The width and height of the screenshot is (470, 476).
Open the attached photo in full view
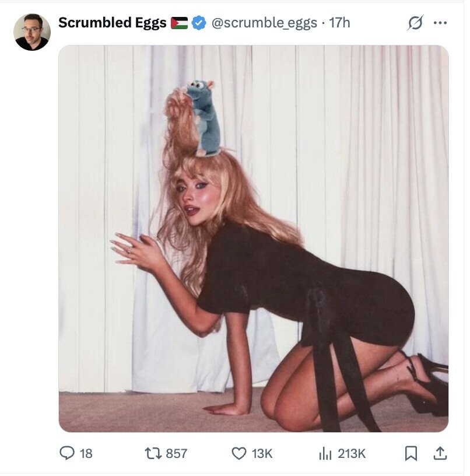[x=253, y=239]
